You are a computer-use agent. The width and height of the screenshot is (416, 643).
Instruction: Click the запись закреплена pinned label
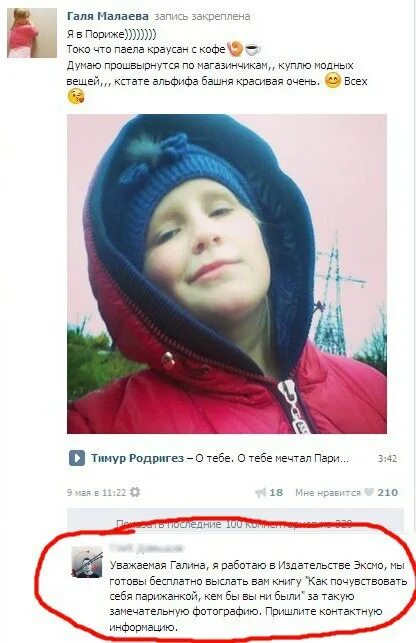[x=202, y=16]
